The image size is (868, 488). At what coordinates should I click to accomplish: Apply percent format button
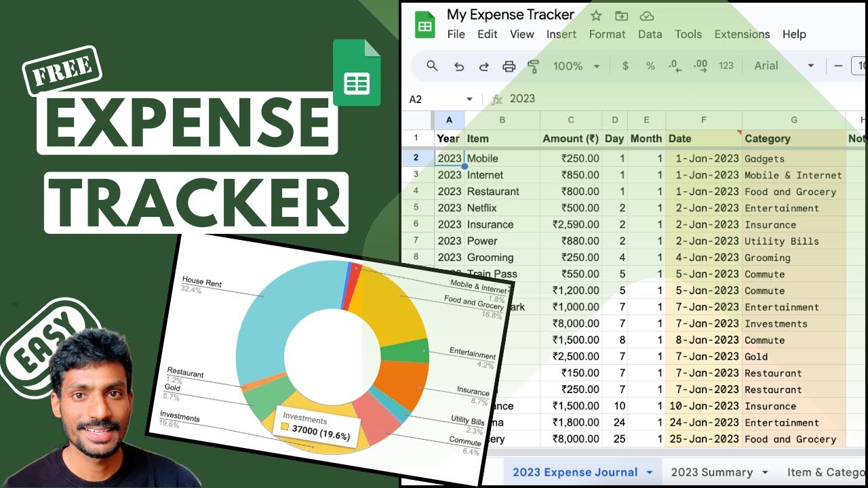(650, 66)
